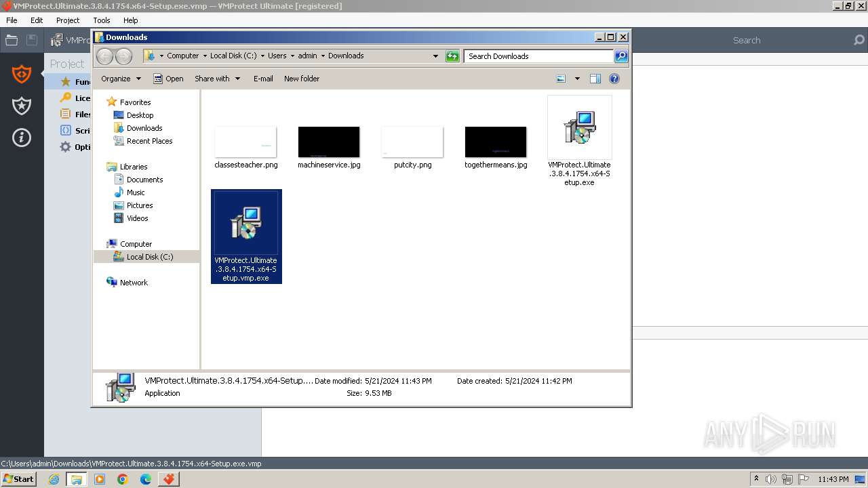Screen dimensions: 868x488
Task: Open the File menu in VMProtect
Action: pyautogui.click(x=12, y=20)
